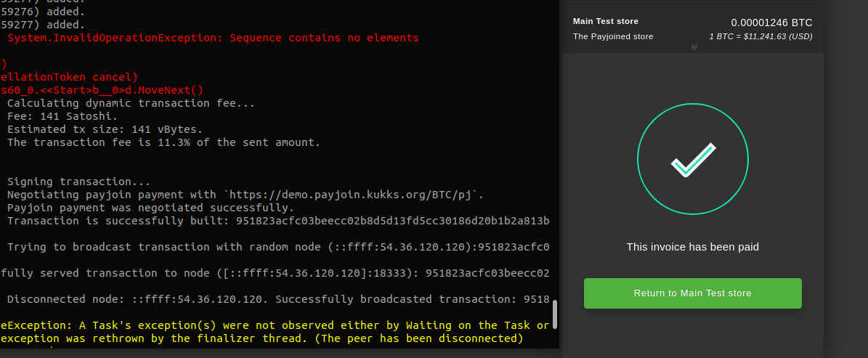Screen dimensions: 868x358
Task: Expand invoice details with the double chevron
Action: click(694, 48)
